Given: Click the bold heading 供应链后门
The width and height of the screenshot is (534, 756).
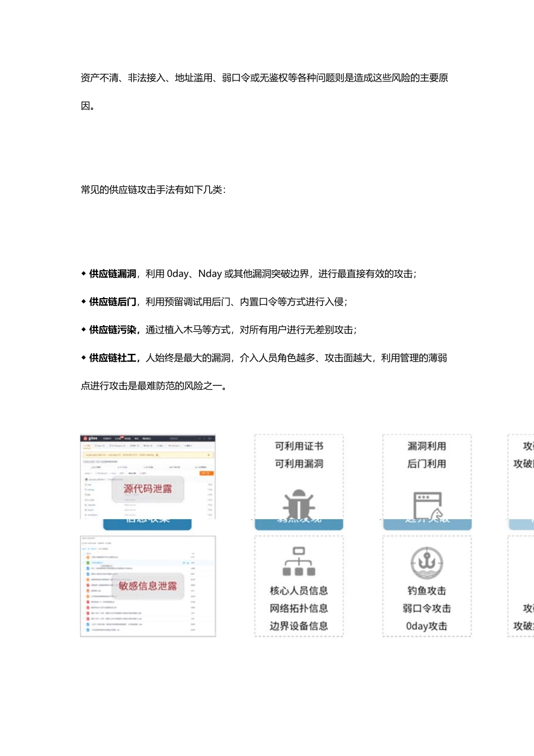Looking at the screenshot, I should click(x=112, y=302).
